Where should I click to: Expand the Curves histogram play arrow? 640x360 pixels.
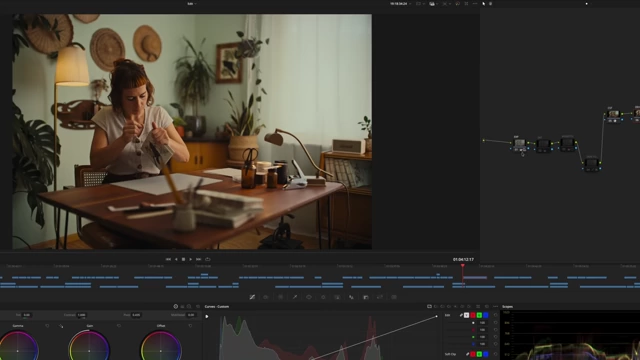pyautogui.click(x=207, y=316)
